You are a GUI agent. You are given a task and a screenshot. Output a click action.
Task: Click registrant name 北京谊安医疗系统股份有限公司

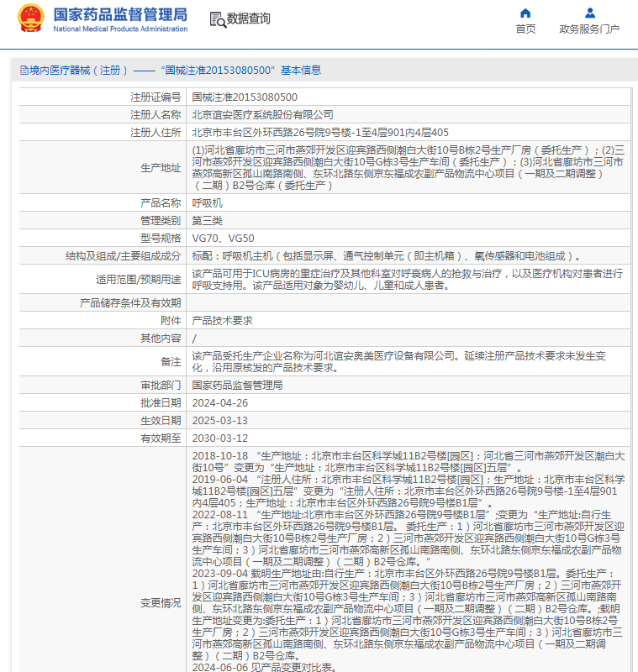(x=262, y=114)
